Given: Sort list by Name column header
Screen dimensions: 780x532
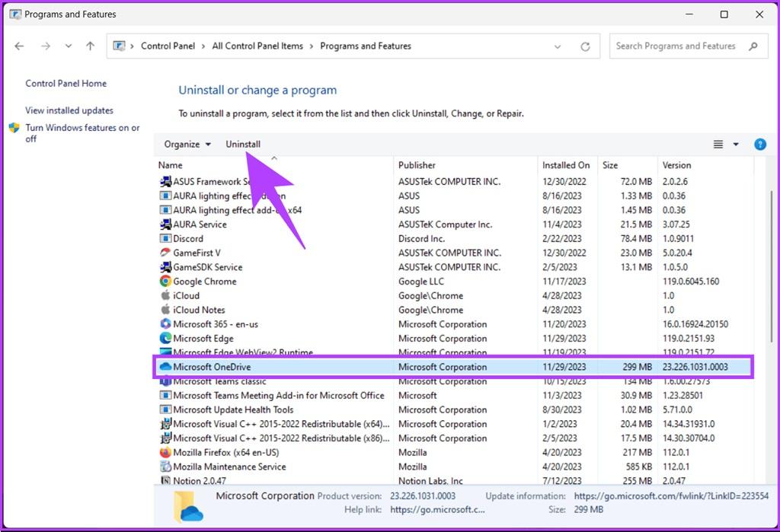Looking at the screenshot, I should [170, 165].
